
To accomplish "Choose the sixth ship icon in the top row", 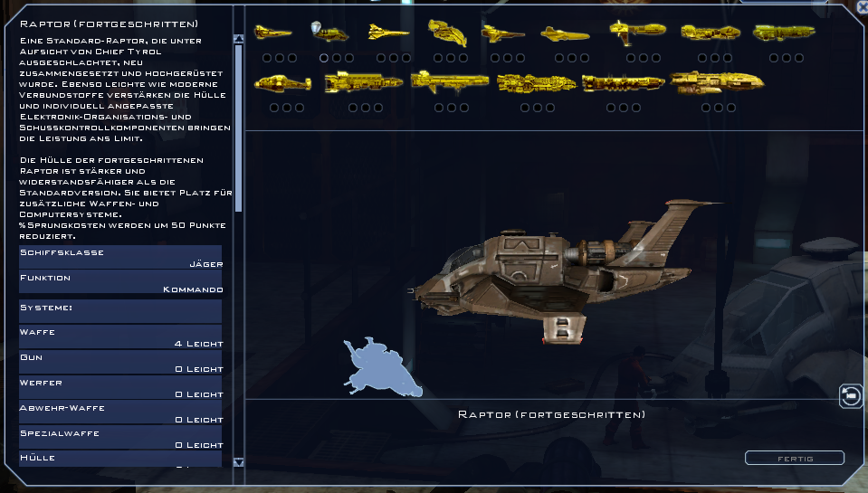I will tap(565, 34).
